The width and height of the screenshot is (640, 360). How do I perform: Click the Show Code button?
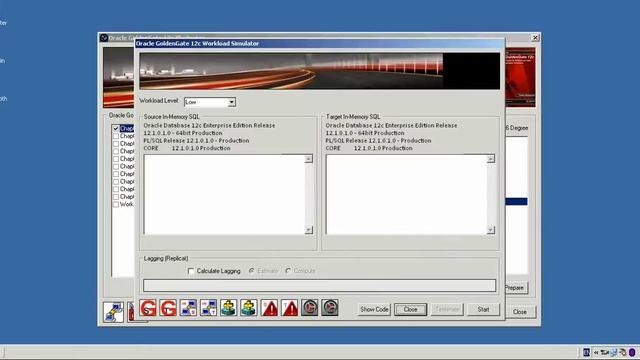coord(374,309)
